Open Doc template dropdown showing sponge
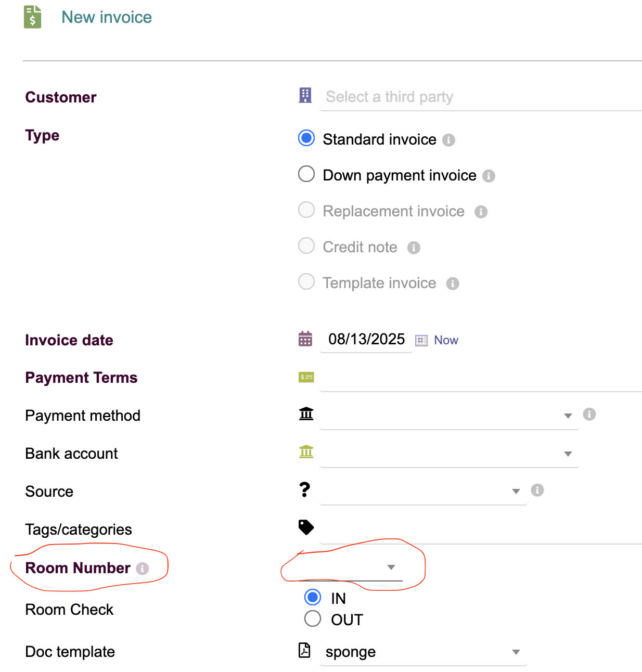642x672 pixels. (422, 652)
